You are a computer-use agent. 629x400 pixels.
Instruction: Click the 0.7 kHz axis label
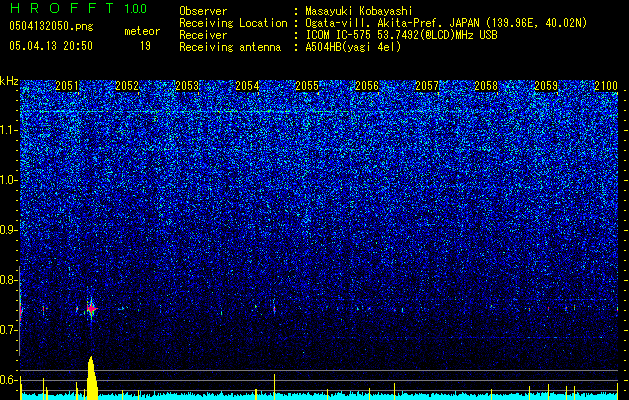click(9, 330)
